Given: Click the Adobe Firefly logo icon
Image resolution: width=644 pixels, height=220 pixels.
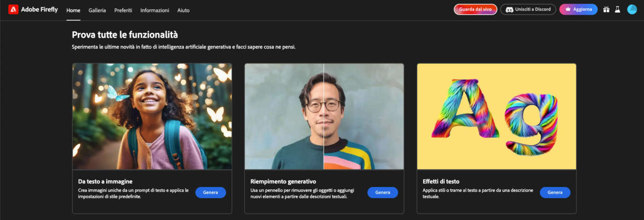Looking at the screenshot, I should tap(13, 9).
